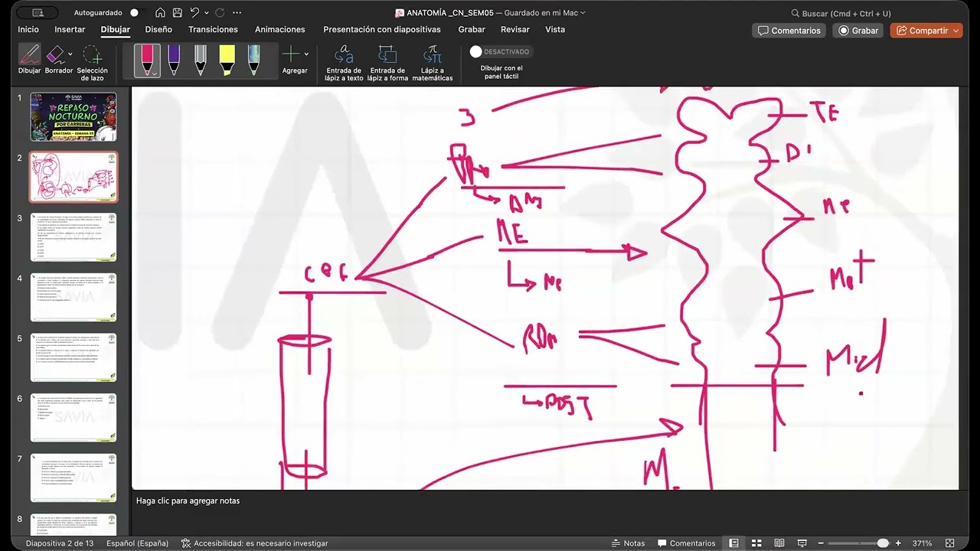Open the Borrador eraser options dropdown

70,54
